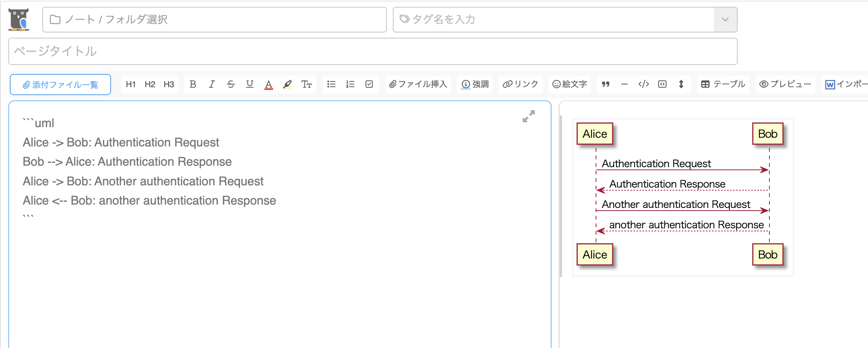
Task: Insert inline code with </> icon
Action: pyautogui.click(x=643, y=84)
